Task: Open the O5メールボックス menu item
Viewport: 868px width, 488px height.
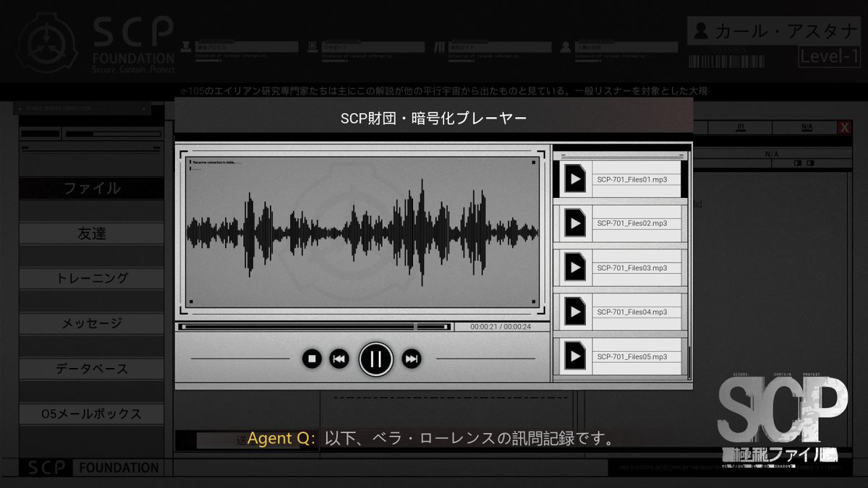Action: coord(92,414)
